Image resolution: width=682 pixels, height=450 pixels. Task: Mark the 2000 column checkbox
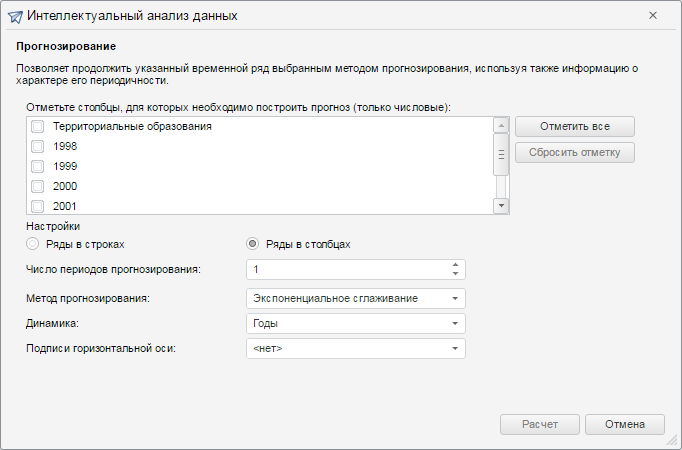[38, 187]
